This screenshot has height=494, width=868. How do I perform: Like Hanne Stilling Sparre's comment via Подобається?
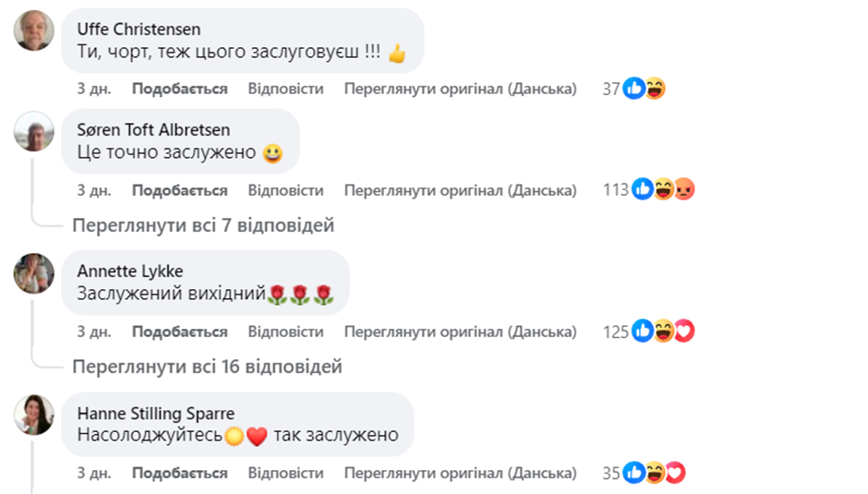tap(179, 474)
